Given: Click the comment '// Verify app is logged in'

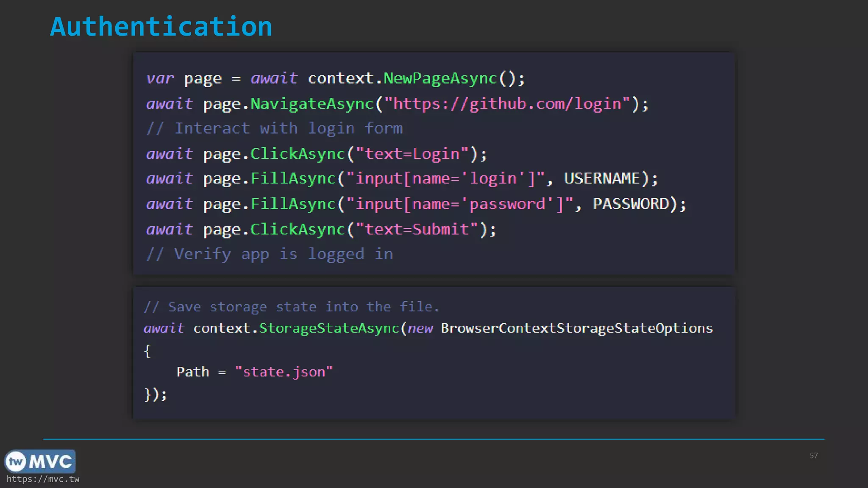Looking at the screenshot, I should (270, 254).
